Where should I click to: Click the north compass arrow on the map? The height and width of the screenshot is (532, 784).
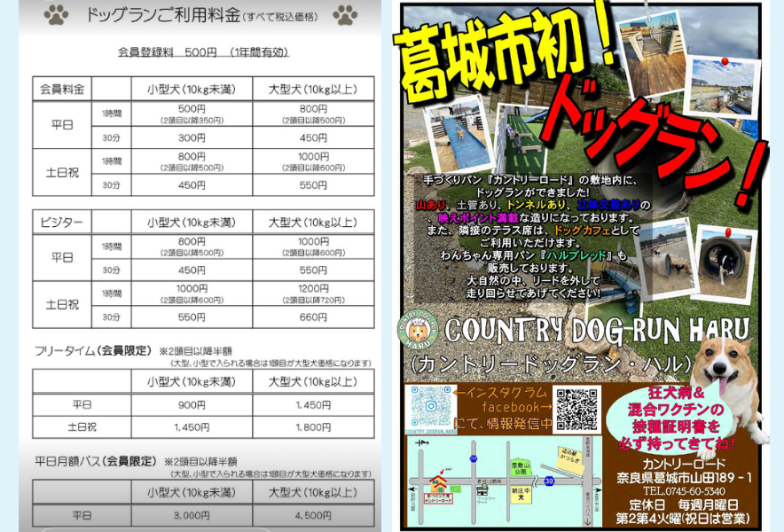tap(422, 442)
